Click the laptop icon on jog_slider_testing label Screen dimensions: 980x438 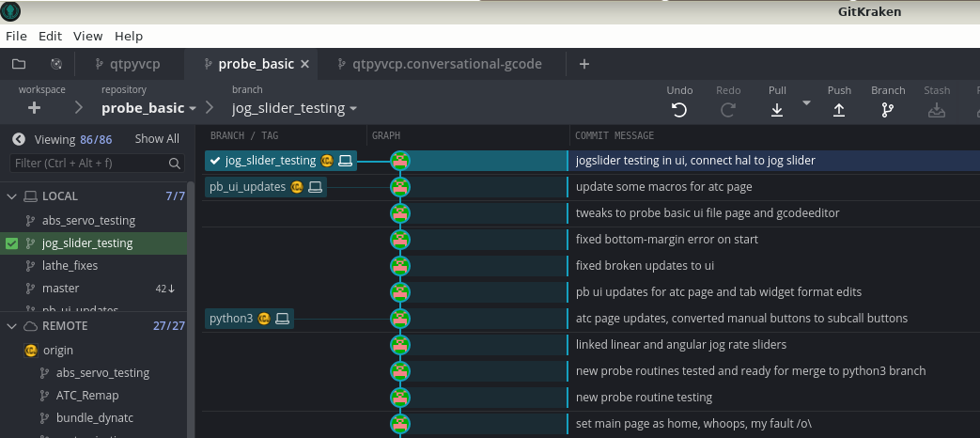[x=345, y=161]
